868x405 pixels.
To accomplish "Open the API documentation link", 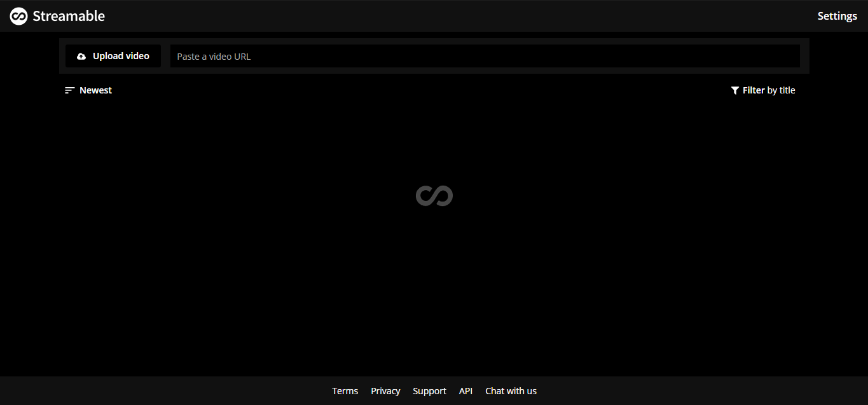I will (x=465, y=390).
